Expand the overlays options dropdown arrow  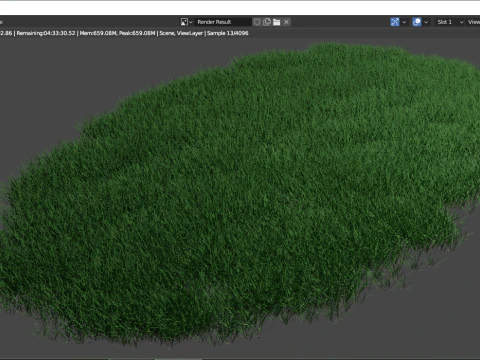[426, 22]
